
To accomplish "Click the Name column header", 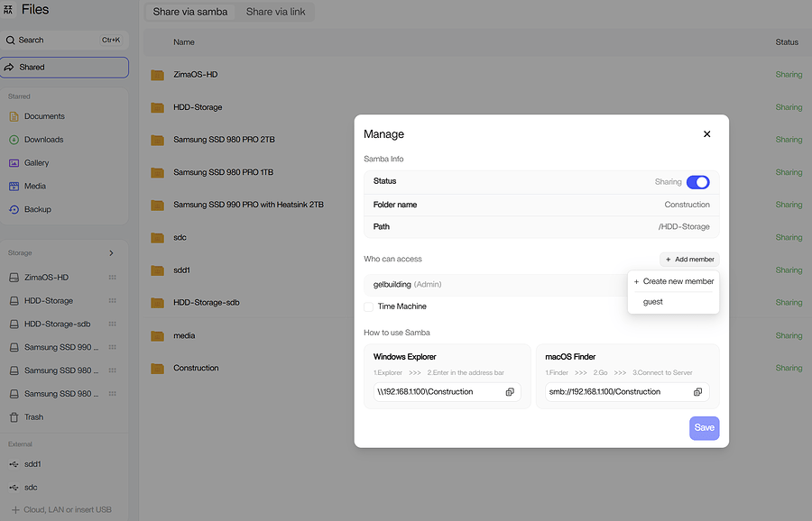I will click(x=184, y=42).
